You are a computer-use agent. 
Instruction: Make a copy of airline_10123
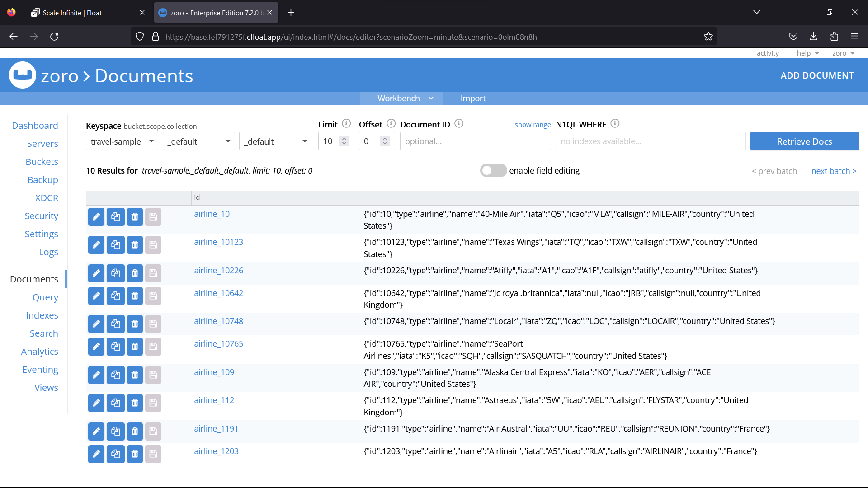116,245
